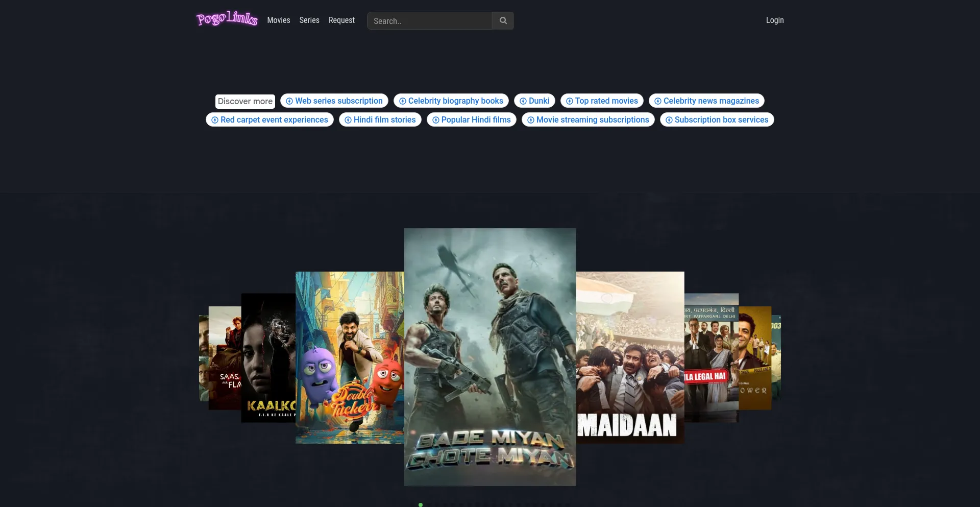The height and width of the screenshot is (507, 980).
Task: Open the Series menu item
Action: tap(309, 20)
